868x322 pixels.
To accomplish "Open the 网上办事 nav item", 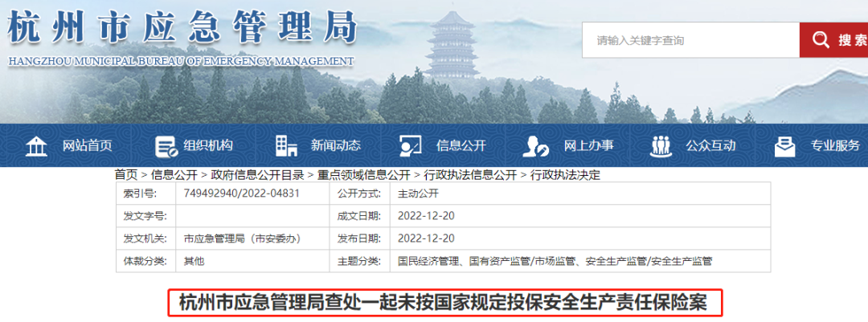I will pyautogui.click(x=588, y=146).
